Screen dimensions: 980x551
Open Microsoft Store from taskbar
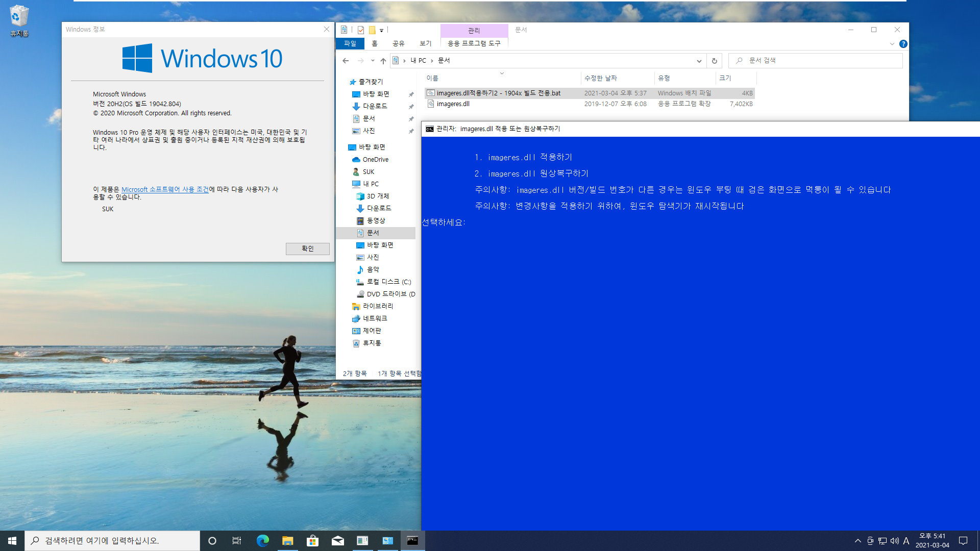(x=312, y=541)
